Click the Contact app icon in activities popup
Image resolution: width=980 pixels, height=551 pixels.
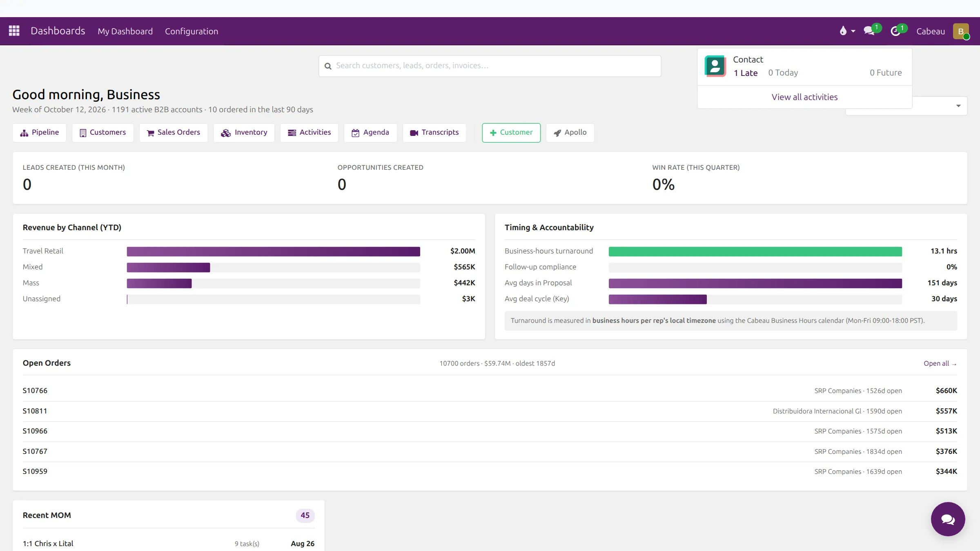coord(715,66)
